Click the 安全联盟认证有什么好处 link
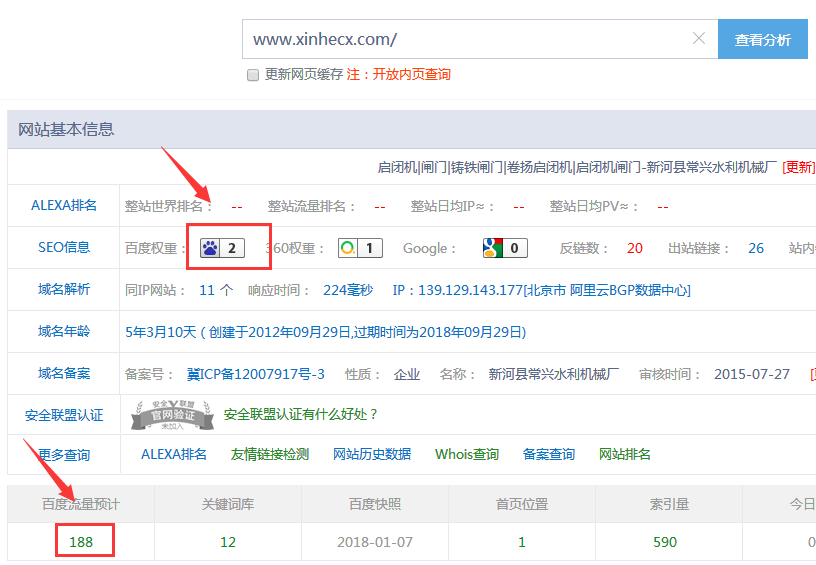The image size is (816, 565). tap(301, 414)
